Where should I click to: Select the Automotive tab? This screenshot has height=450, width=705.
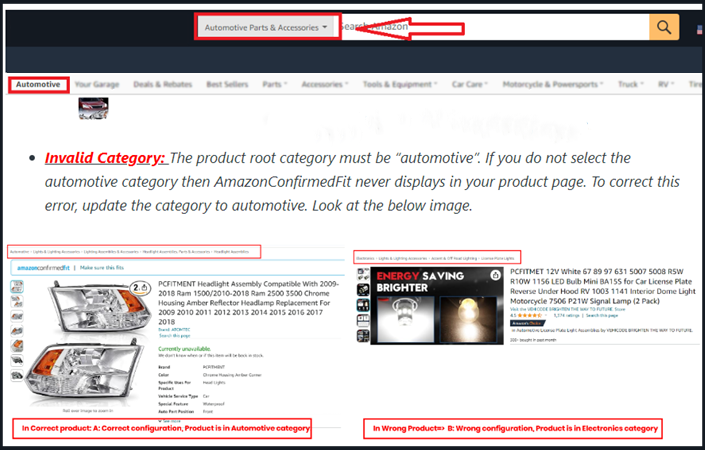pyautogui.click(x=40, y=85)
